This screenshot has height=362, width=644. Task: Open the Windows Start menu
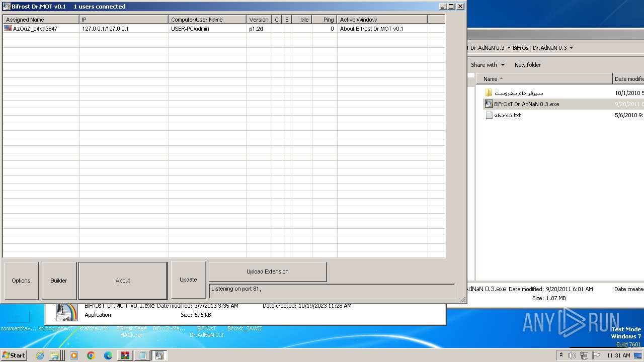14,355
